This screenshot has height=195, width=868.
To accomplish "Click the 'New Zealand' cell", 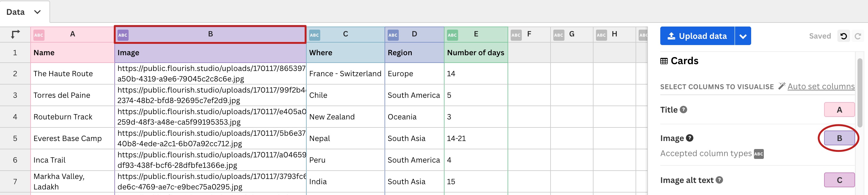I will pyautogui.click(x=345, y=117).
